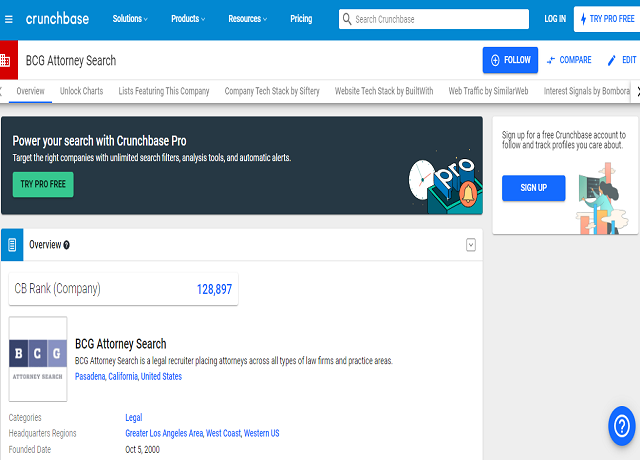Click the Sign Up button

click(533, 188)
